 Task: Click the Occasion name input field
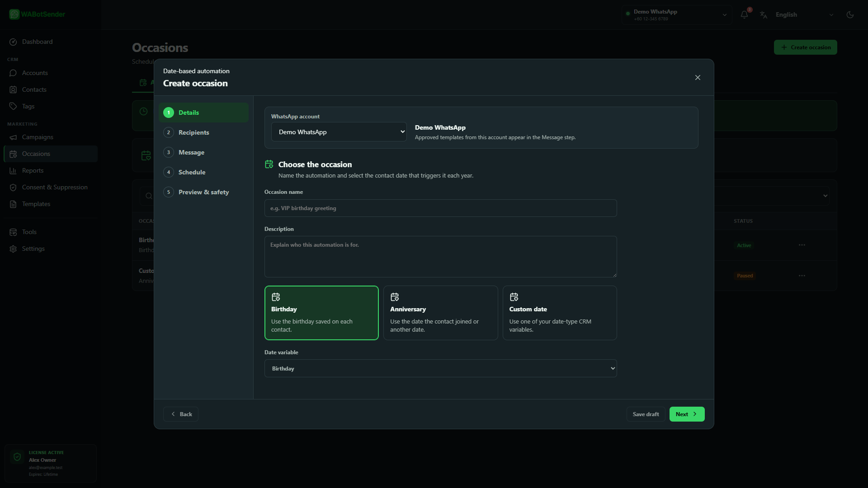tap(440, 208)
